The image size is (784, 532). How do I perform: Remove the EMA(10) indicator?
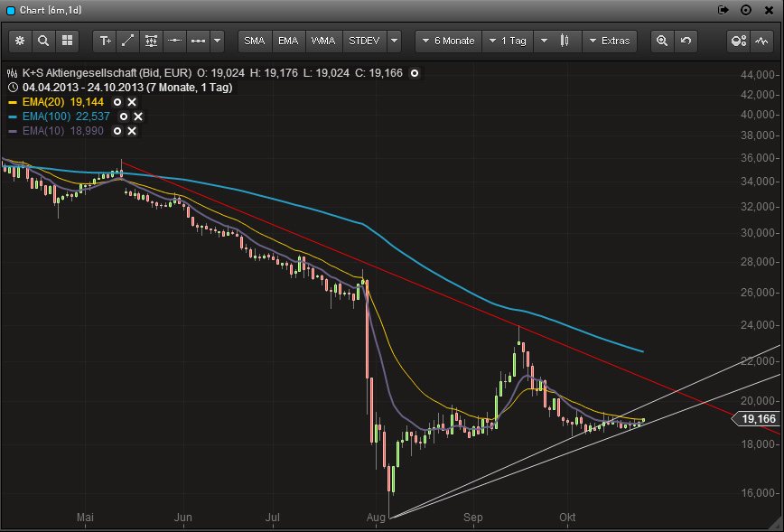pyautogui.click(x=132, y=131)
